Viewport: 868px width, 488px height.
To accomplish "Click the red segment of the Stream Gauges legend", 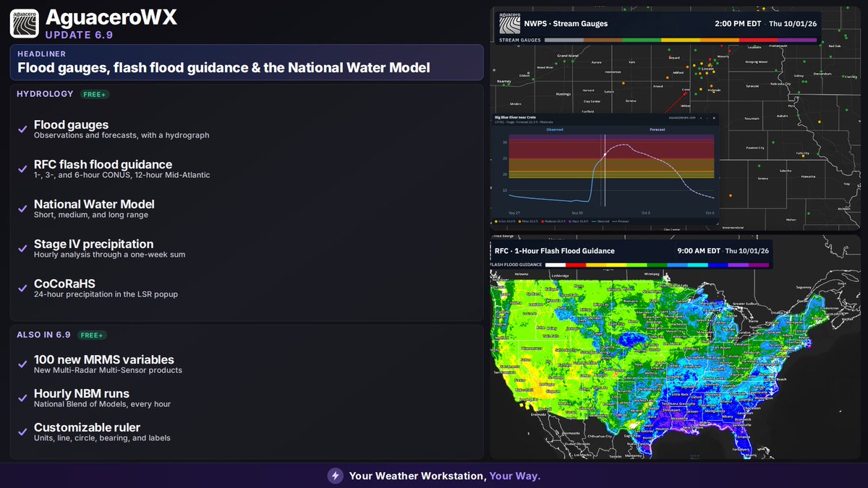I will pos(759,40).
